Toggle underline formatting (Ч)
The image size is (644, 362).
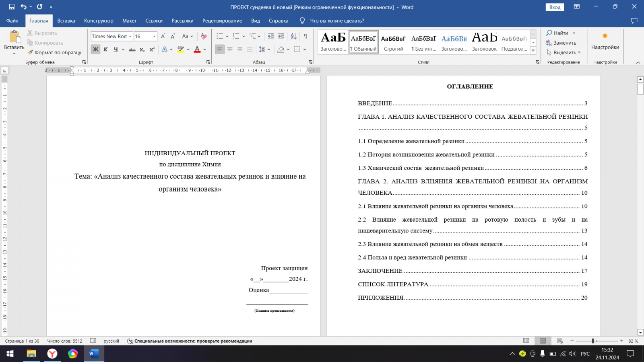(116, 49)
